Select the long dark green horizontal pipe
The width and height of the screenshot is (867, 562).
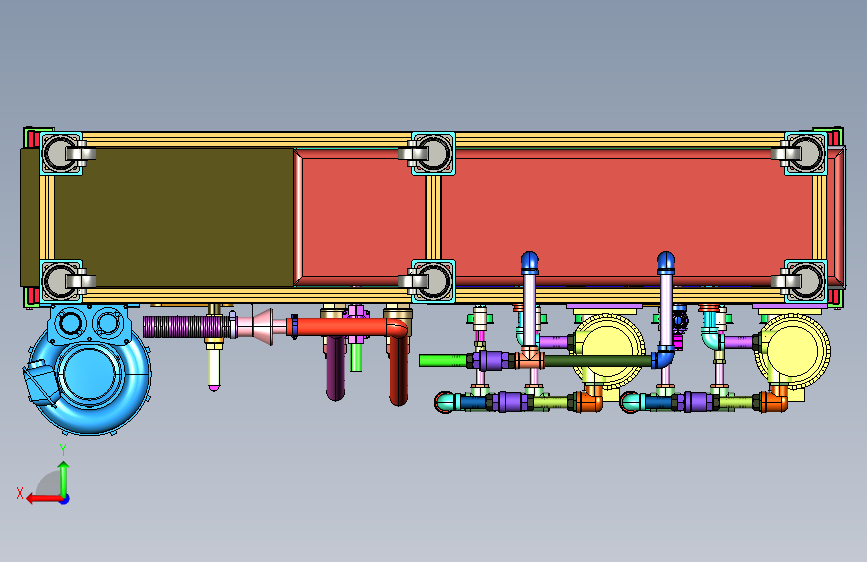click(598, 361)
